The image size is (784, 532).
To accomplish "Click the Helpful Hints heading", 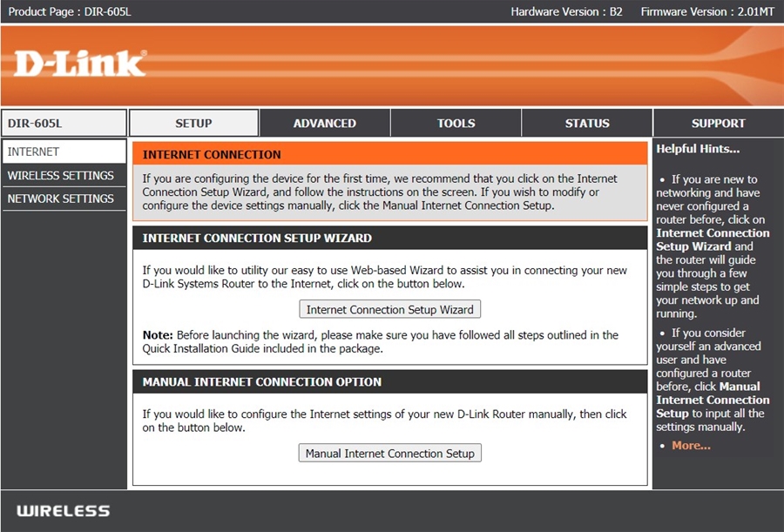I will (x=698, y=149).
